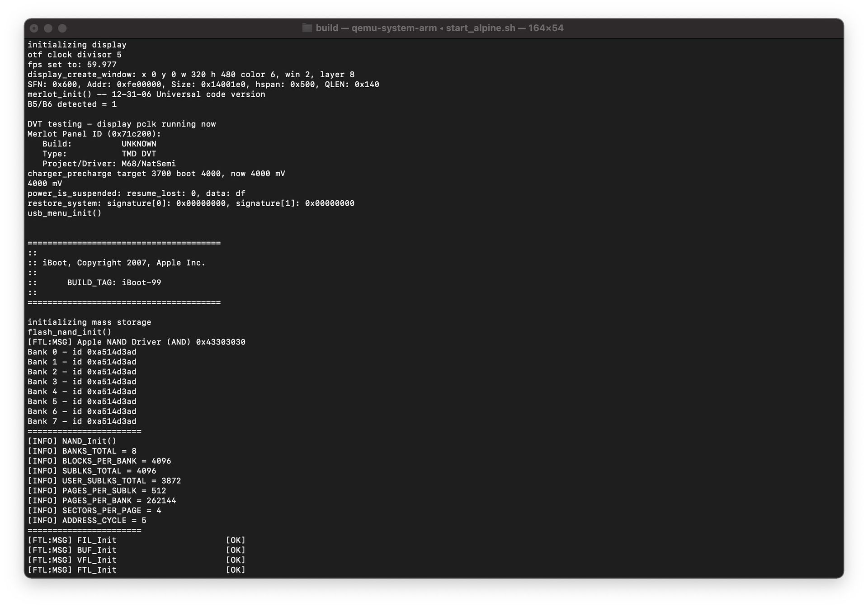Click the 'flash_nand_init()' line
868x608 pixels.
(x=70, y=332)
